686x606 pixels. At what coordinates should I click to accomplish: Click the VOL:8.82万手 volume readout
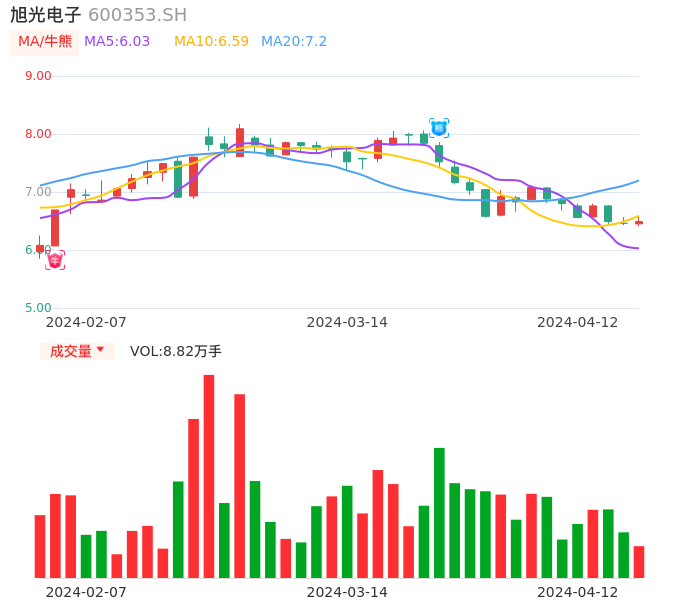click(176, 351)
